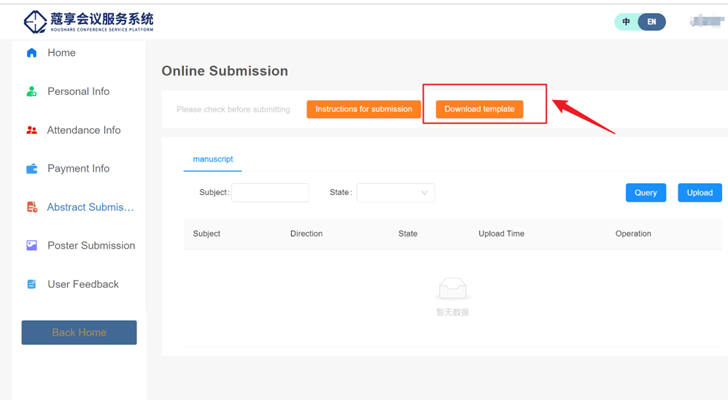Click the Attendance Info people icon
This screenshot has height=400, width=728.
coord(32,130)
